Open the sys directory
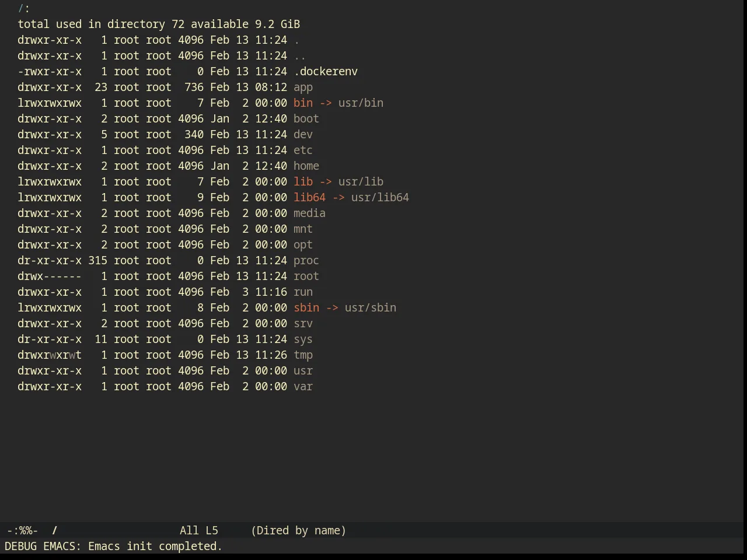This screenshot has width=747, height=560. (303, 339)
